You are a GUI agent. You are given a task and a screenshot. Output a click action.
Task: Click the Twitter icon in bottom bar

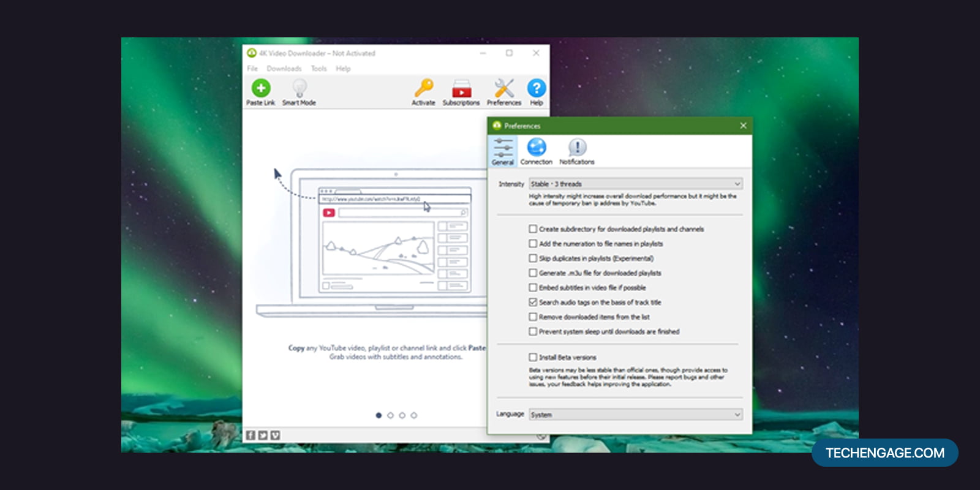(263, 435)
